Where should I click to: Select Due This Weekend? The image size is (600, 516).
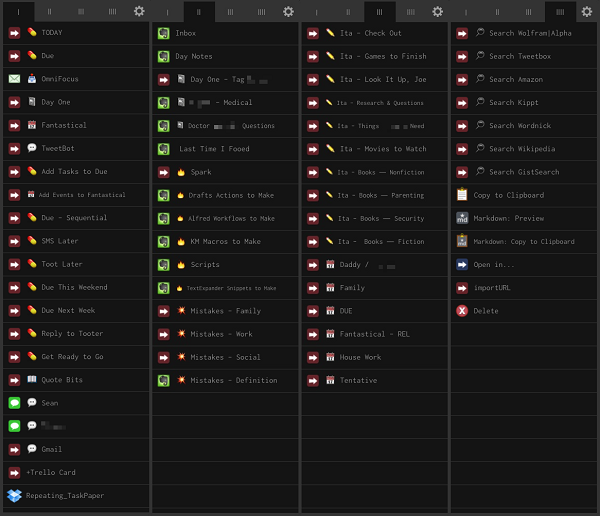(76, 287)
